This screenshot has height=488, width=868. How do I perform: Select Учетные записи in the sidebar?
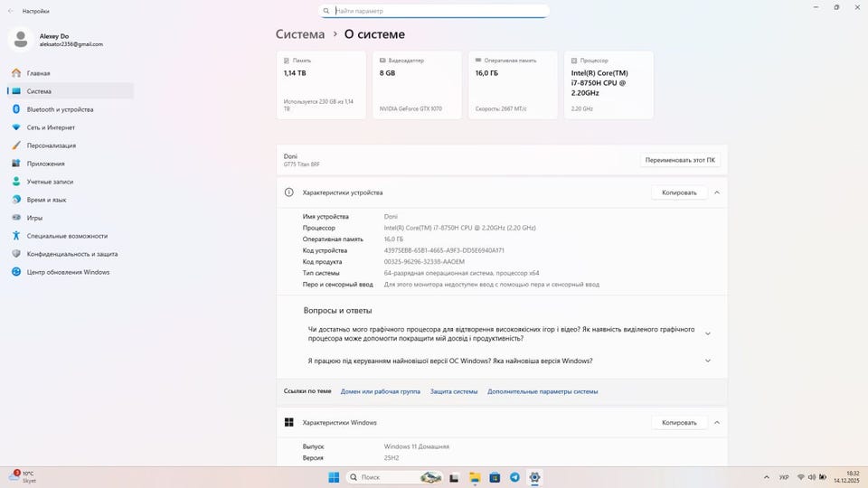[51, 182]
